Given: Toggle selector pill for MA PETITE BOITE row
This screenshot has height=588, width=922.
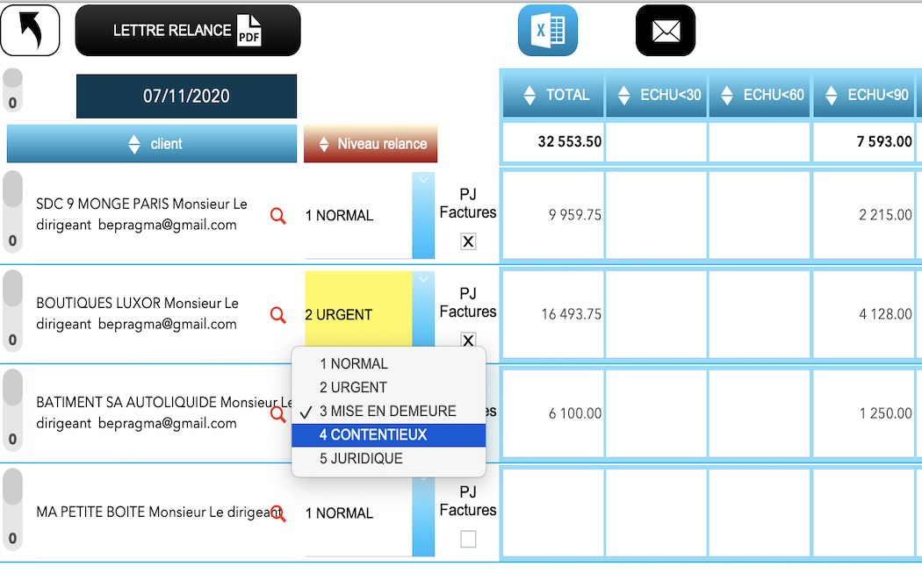Looking at the screenshot, I should coord(12,509).
